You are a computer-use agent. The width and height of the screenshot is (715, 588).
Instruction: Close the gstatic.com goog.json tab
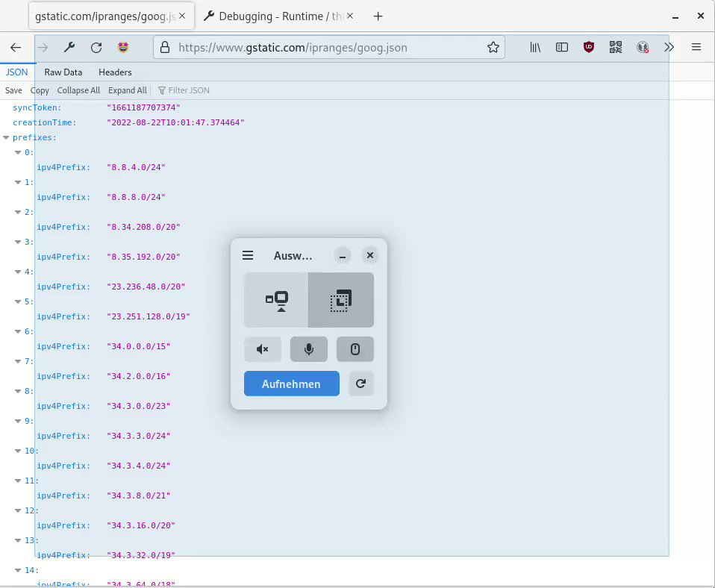(x=182, y=16)
